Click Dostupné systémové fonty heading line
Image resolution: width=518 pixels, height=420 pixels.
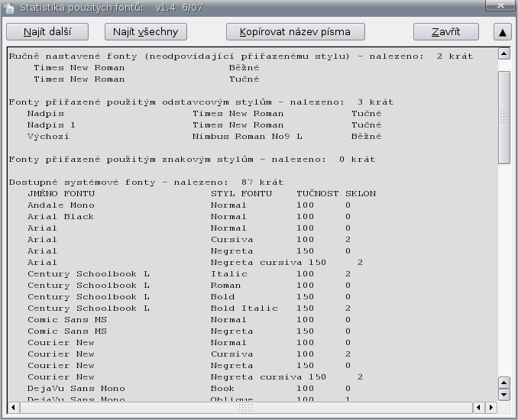(x=146, y=183)
